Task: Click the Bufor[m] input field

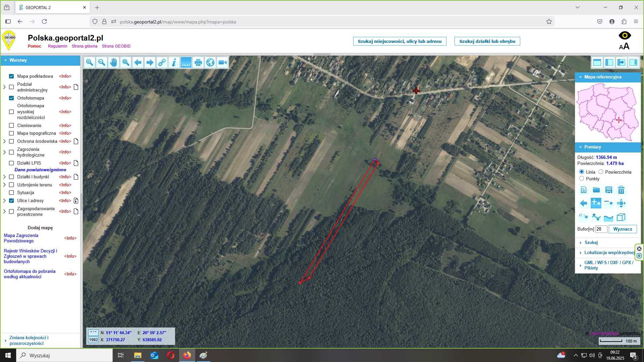Action: [x=601, y=229]
